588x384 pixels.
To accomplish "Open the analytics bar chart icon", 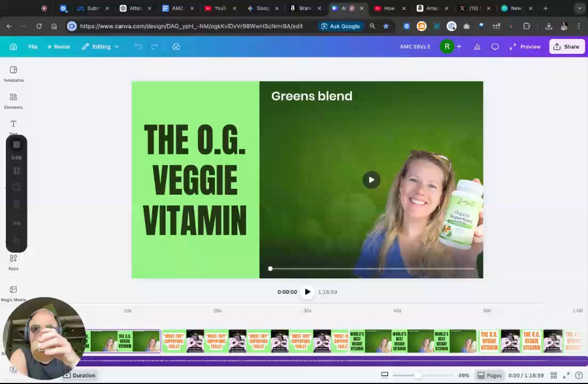I will pos(477,46).
